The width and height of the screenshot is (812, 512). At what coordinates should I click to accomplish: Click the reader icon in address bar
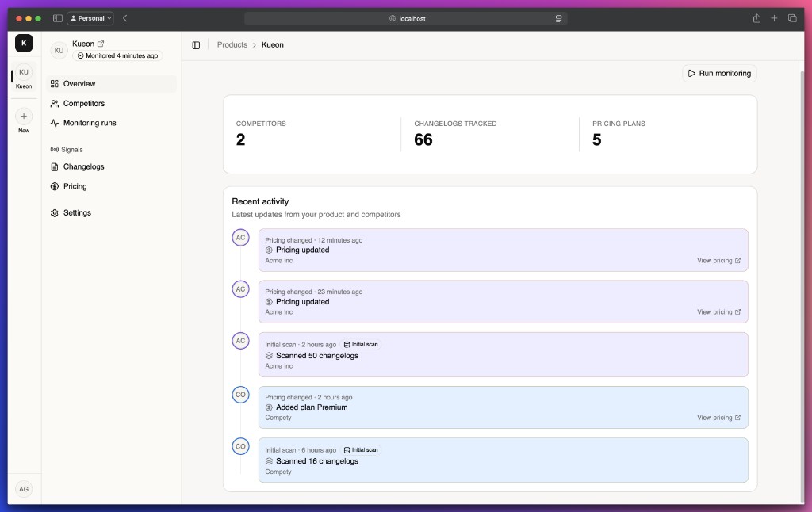point(559,19)
